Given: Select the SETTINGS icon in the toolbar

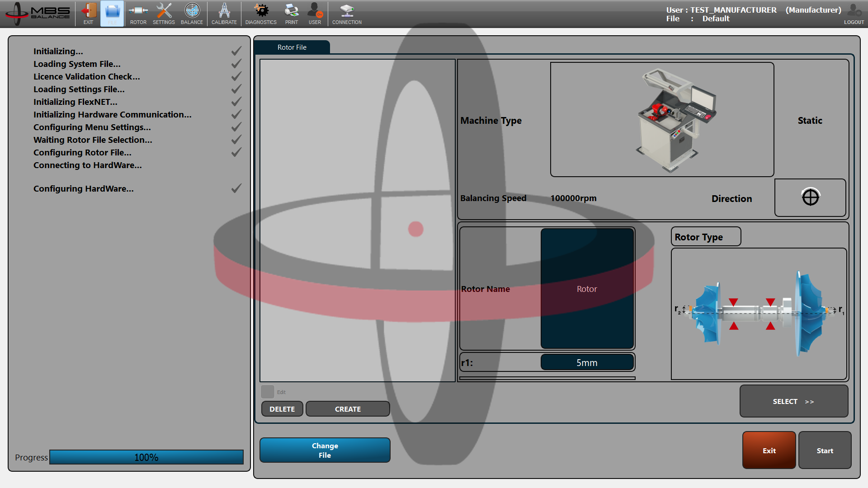Looking at the screenshot, I should coord(164,14).
